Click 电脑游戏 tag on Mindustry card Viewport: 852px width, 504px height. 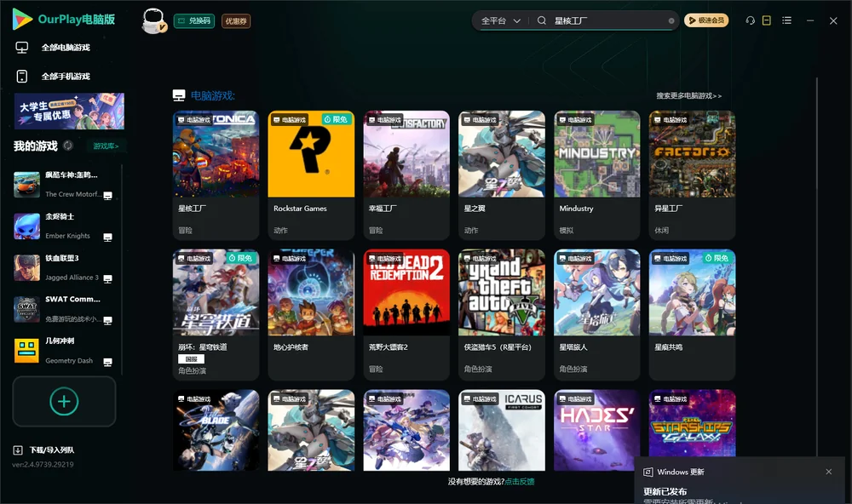574,119
